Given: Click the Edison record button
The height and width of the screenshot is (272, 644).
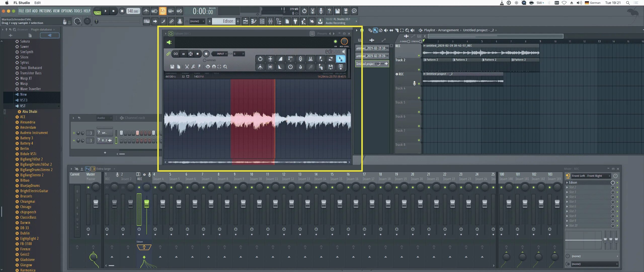Looking at the screenshot, I should [x=206, y=54].
